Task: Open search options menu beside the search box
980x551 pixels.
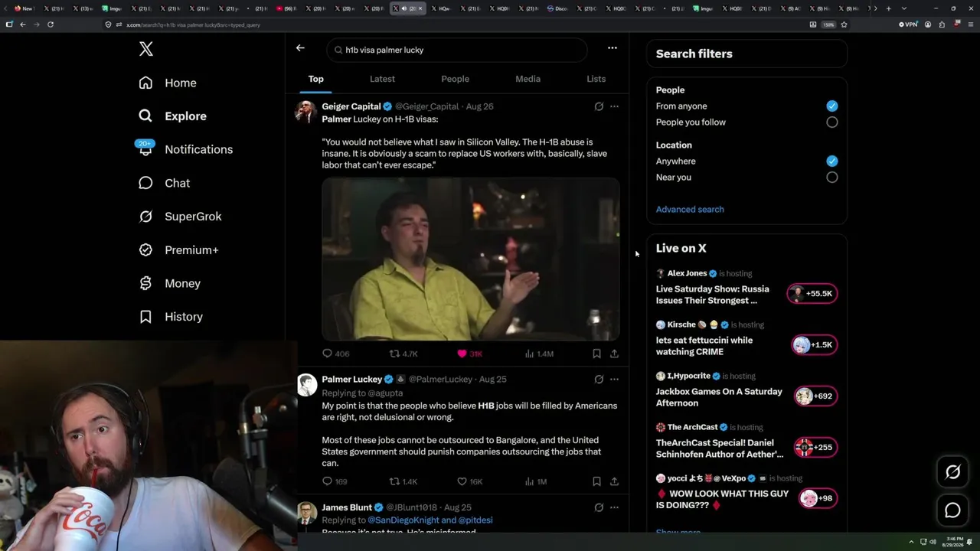Action: point(612,48)
